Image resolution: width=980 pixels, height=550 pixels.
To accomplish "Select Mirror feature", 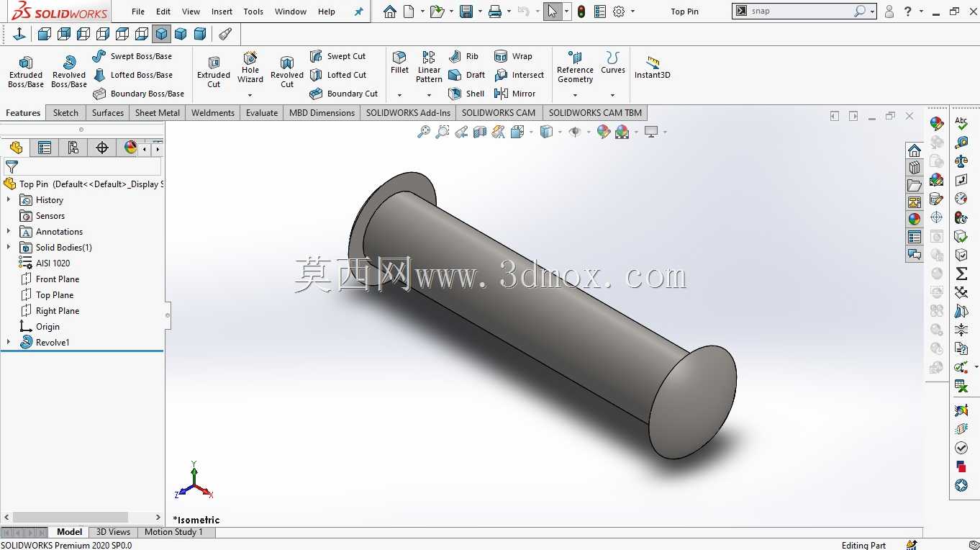I will (x=515, y=94).
